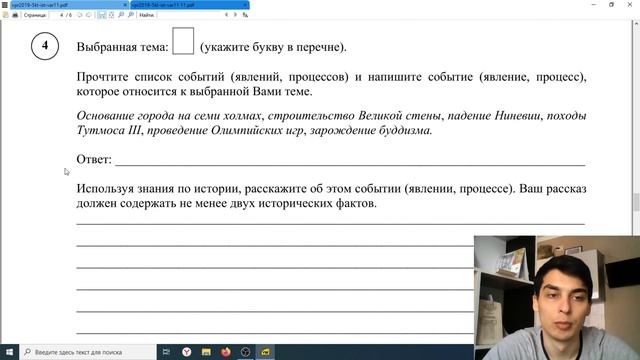Click the webcam video overlay
Image resolution: width=640 pixels, height=360 pixels.
tap(557, 298)
